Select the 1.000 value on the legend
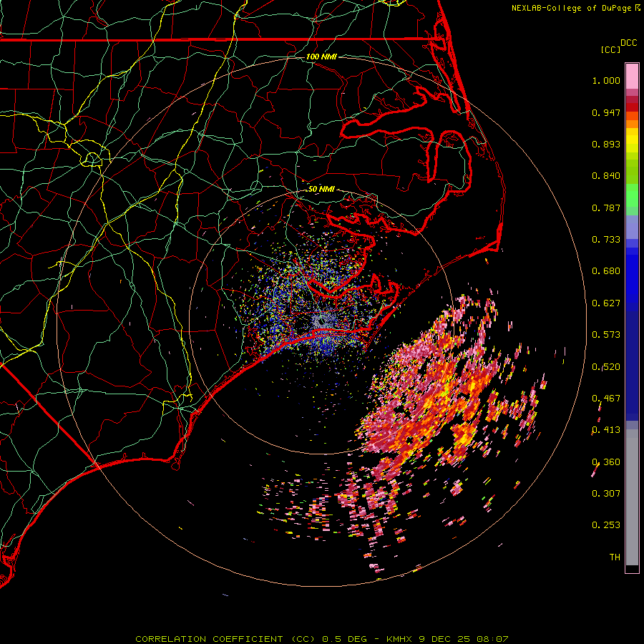 (x=606, y=80)
